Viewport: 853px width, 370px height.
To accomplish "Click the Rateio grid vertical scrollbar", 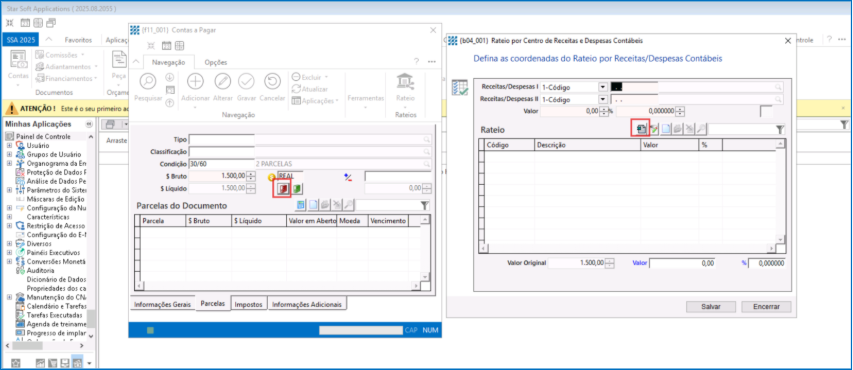I will pyautogui.click(x=780, y=191).
